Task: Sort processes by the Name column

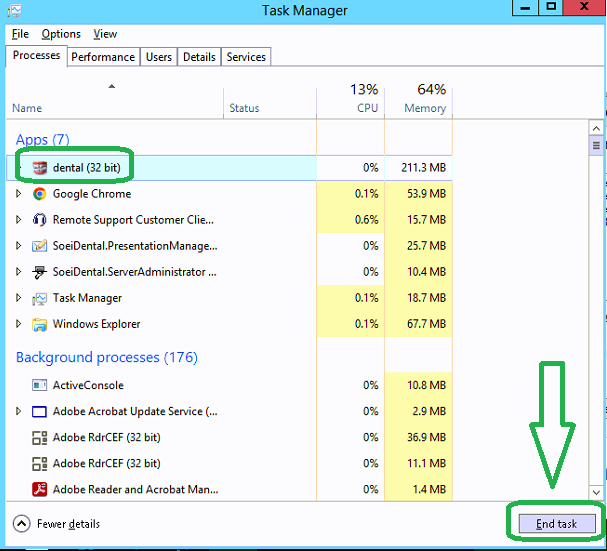Action: [27, 108]
